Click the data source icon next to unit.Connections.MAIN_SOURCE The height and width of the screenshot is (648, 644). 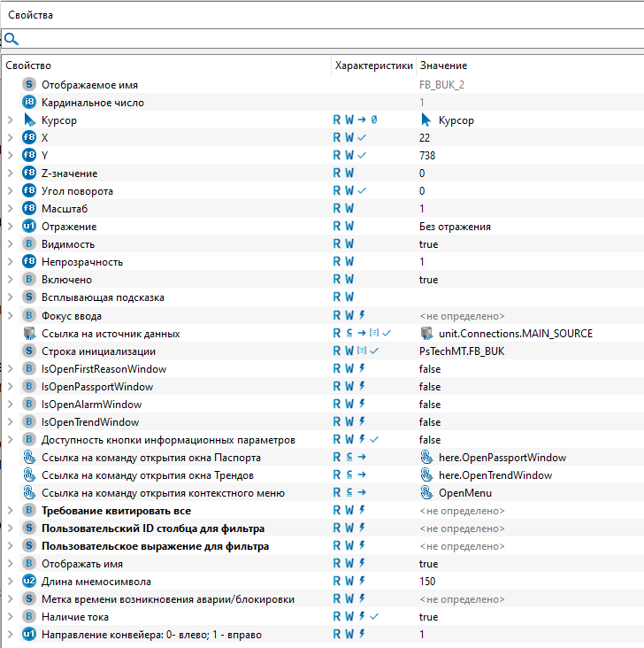click(426, 334)
